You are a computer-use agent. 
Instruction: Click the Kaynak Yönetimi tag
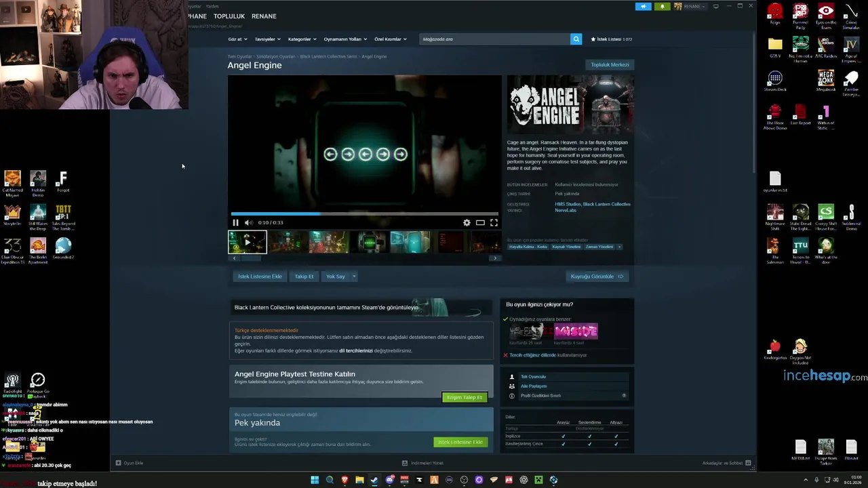(566, 247)
